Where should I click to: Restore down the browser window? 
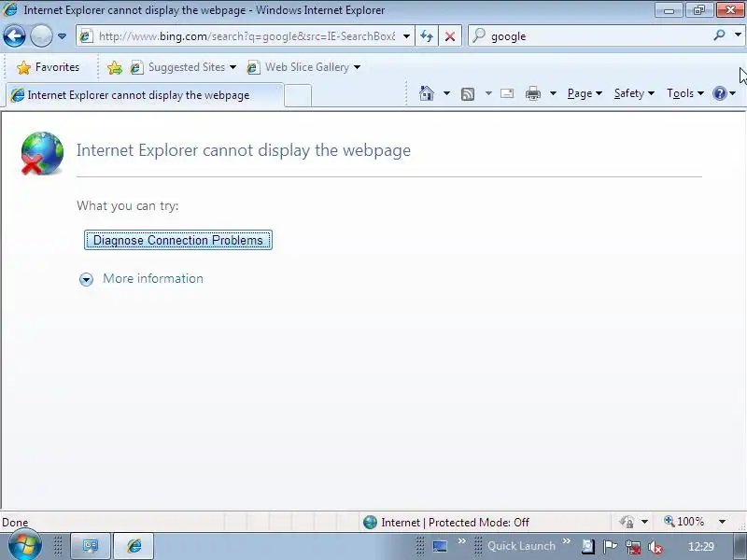pos(698,9)
